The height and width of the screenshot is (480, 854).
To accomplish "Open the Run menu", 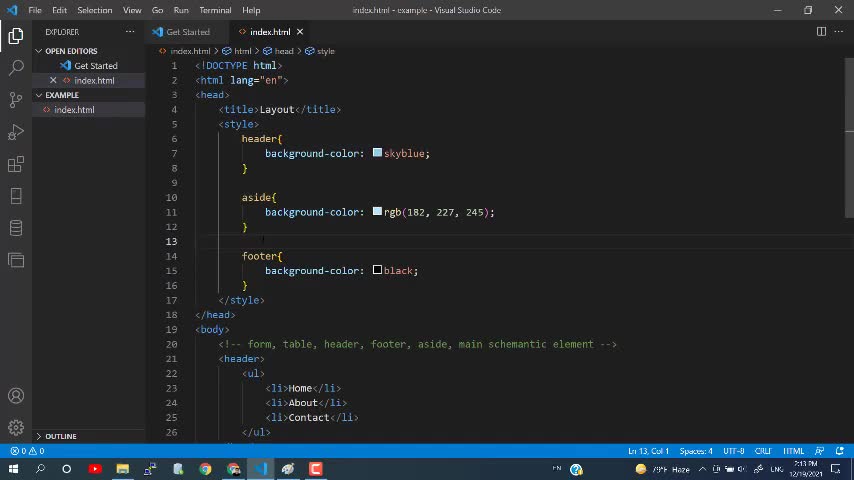I will coord(181,10).
